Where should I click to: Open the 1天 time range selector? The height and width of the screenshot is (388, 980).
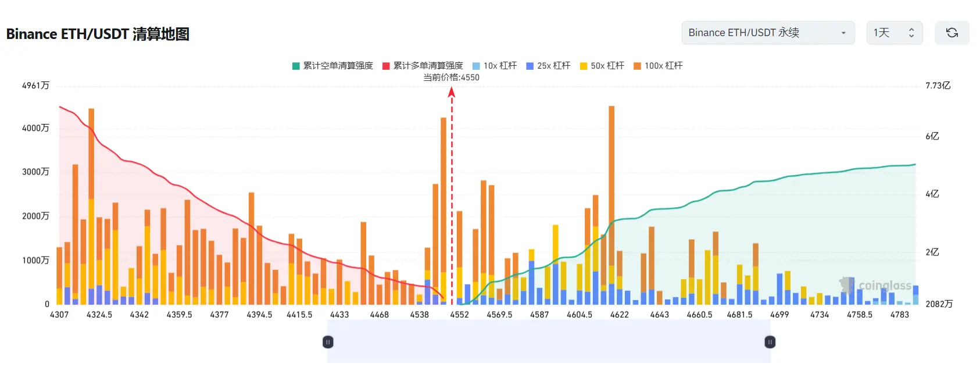click(x=894, y=33)
